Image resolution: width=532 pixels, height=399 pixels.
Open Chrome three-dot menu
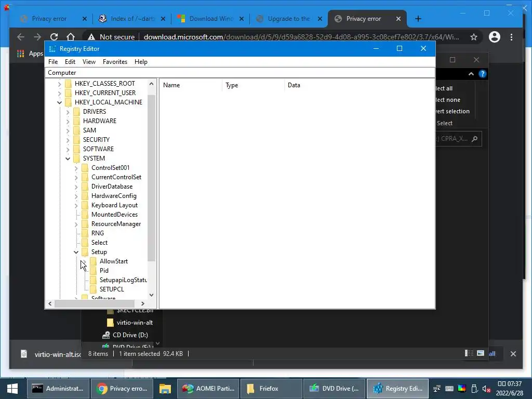[x=512, y=37]
